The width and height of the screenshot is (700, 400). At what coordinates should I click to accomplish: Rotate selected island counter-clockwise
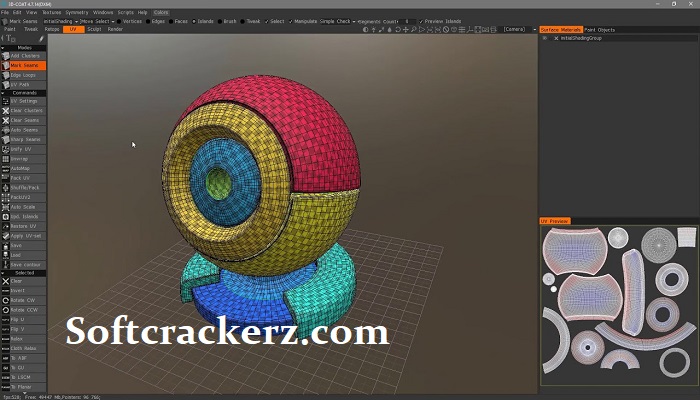(23, 310)
